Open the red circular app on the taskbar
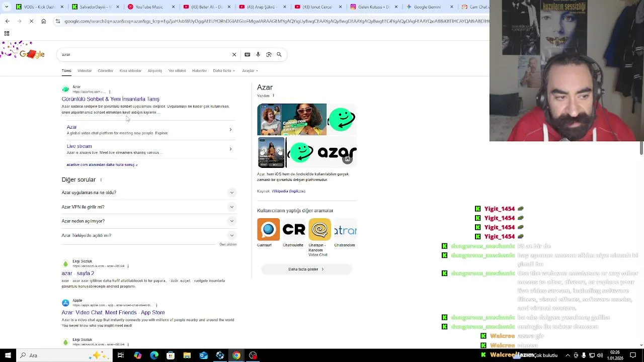 pyautogui.click(x=253, y=355)
